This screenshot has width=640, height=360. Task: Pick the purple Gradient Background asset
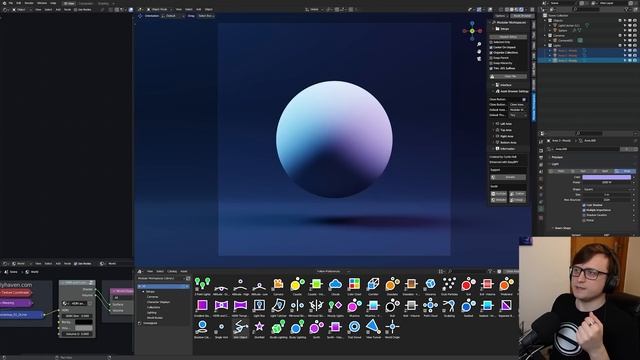pyautogui.click(x=202, y=305)
